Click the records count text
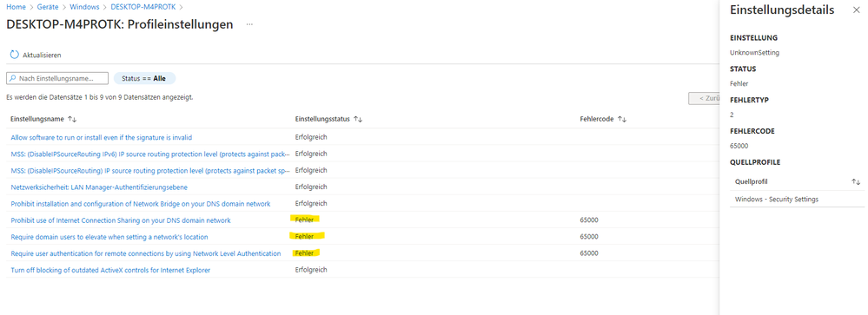 click(99, 97)
